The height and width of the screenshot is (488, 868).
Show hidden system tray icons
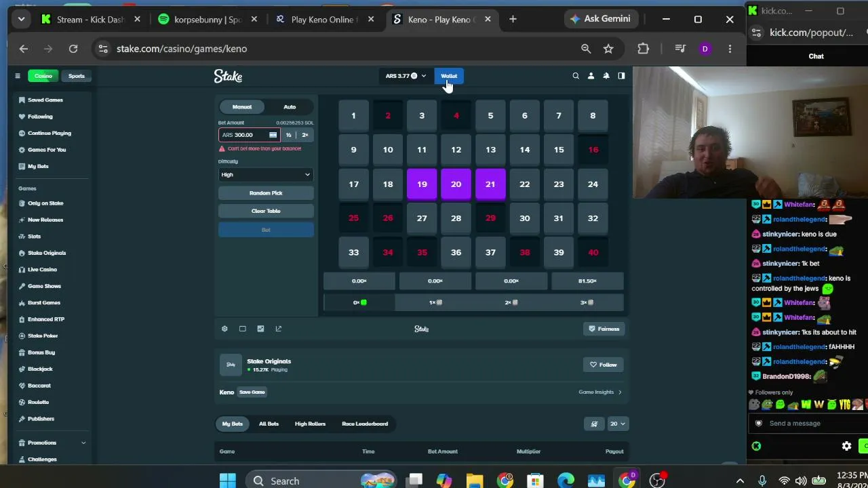tap(740, 481)
